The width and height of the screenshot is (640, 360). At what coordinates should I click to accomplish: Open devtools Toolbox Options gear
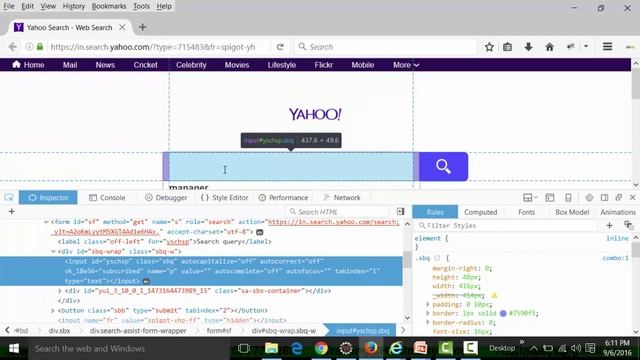click(x=589, y=198)
